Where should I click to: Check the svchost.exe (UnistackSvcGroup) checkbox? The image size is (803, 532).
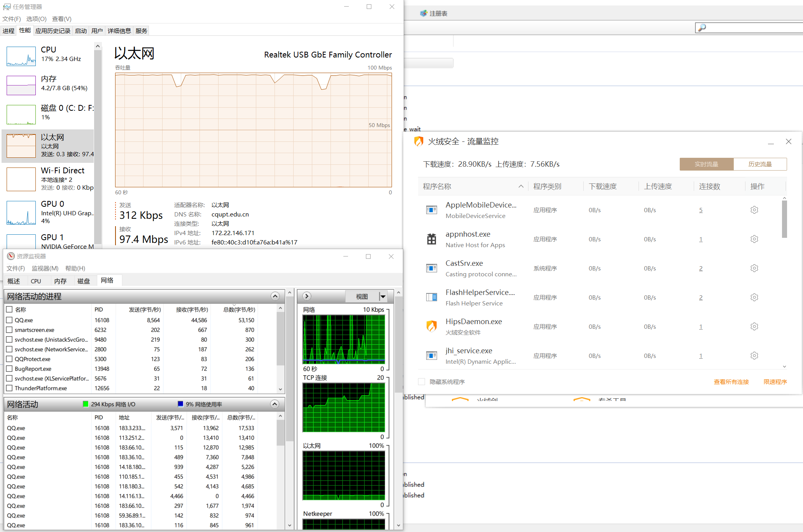pos(9,339)
